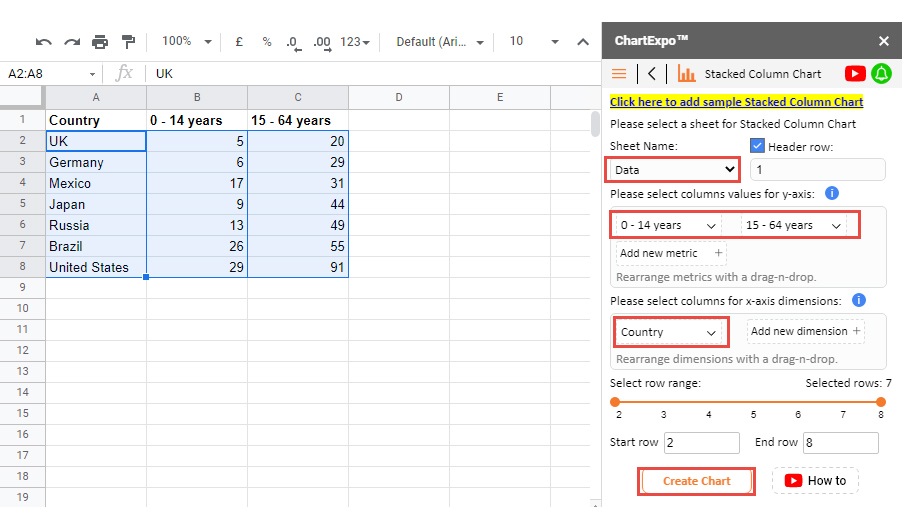This screenshot has height=528, width=902.
Task: Undo the last action in toolbar
Action: click(44, 42)
